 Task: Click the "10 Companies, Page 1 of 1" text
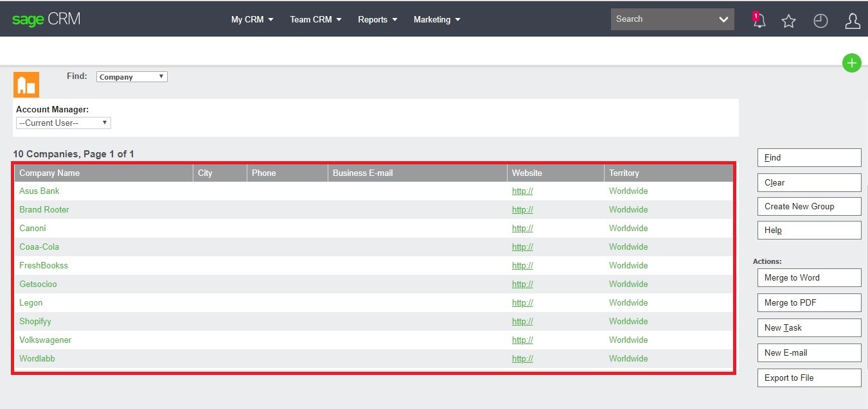pyautogui.click(x=73, y=154)
